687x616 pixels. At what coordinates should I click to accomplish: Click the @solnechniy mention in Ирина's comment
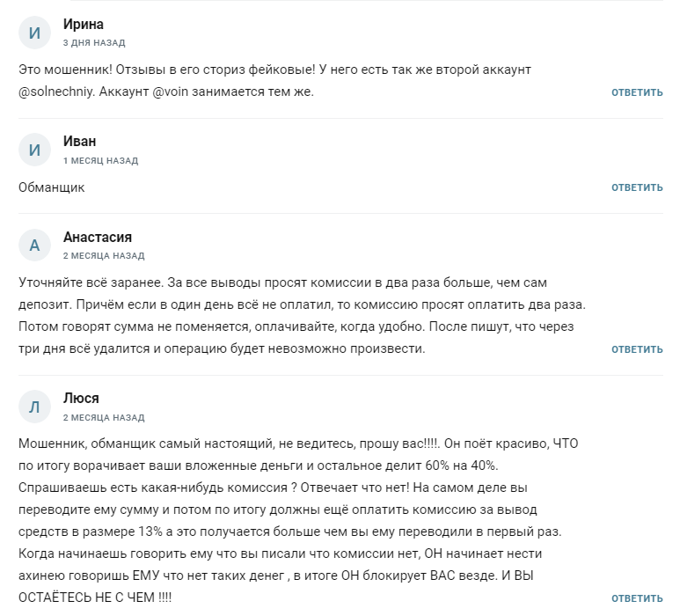(59, 92)
